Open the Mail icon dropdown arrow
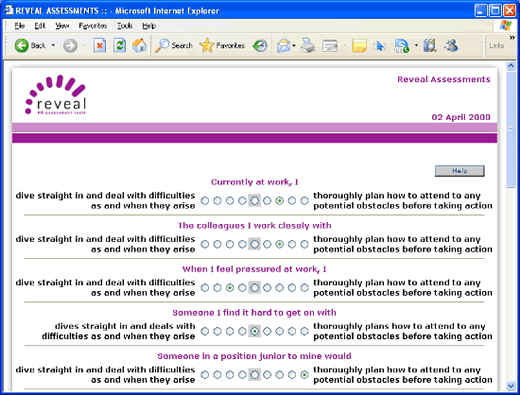The height and width of the screenshot is (395, 520). (294, 45)
